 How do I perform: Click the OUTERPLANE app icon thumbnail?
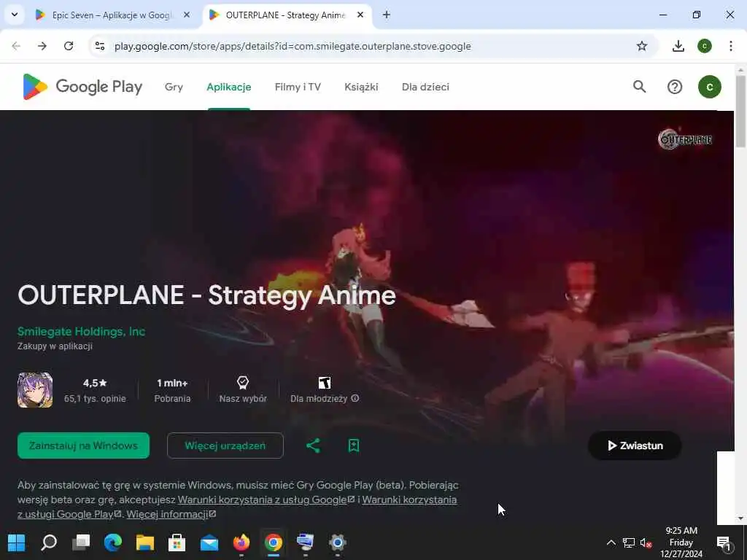pos(35,390)
